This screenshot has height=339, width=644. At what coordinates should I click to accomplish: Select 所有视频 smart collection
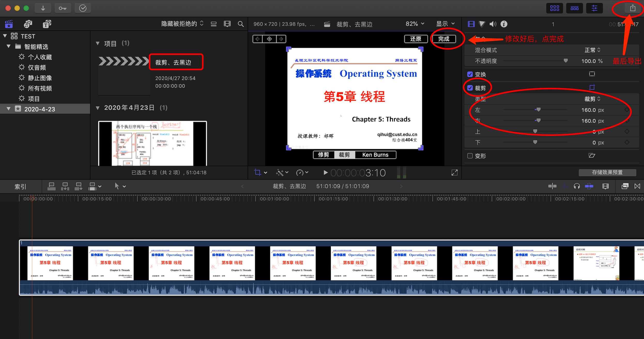[40, 88]
